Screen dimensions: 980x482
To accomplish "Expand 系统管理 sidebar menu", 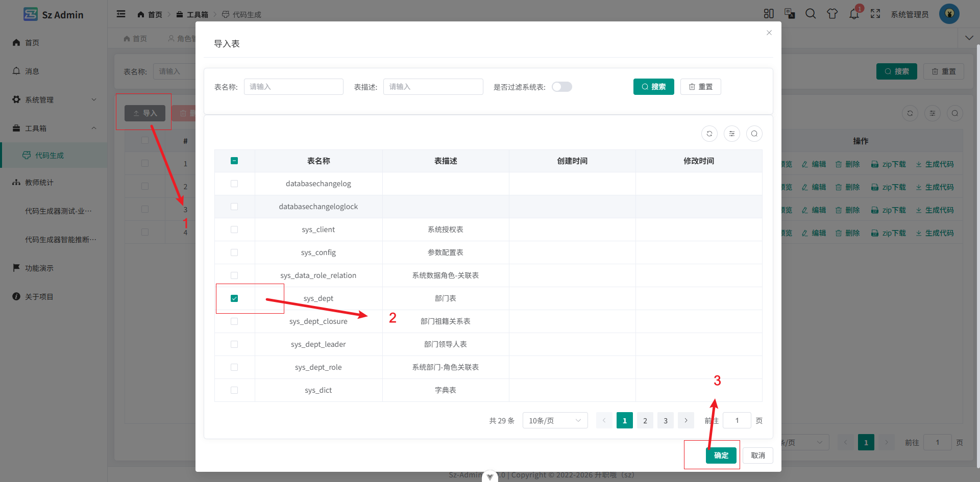I will pos(54,99).
